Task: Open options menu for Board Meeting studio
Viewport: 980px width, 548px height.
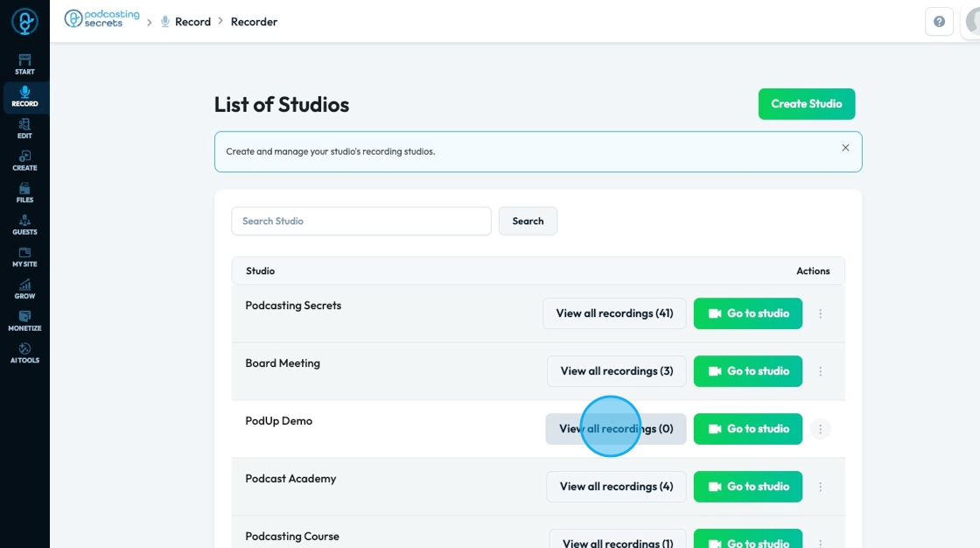Action: (820, 371)
